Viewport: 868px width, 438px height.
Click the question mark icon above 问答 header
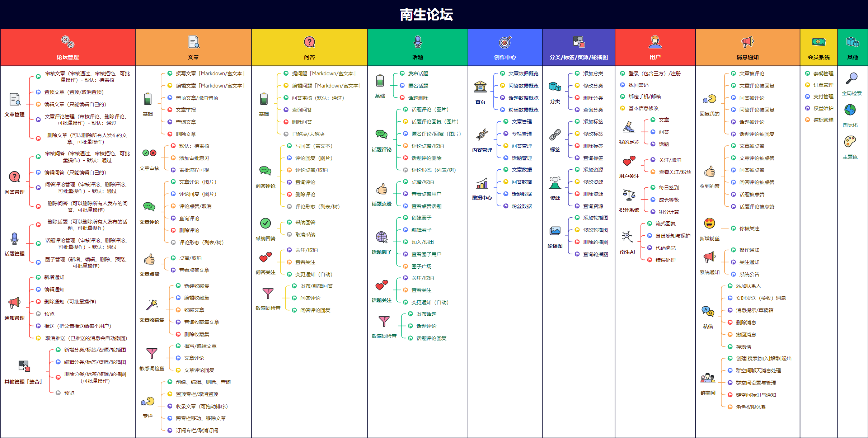pyautogui.click(x=309, y=42)
